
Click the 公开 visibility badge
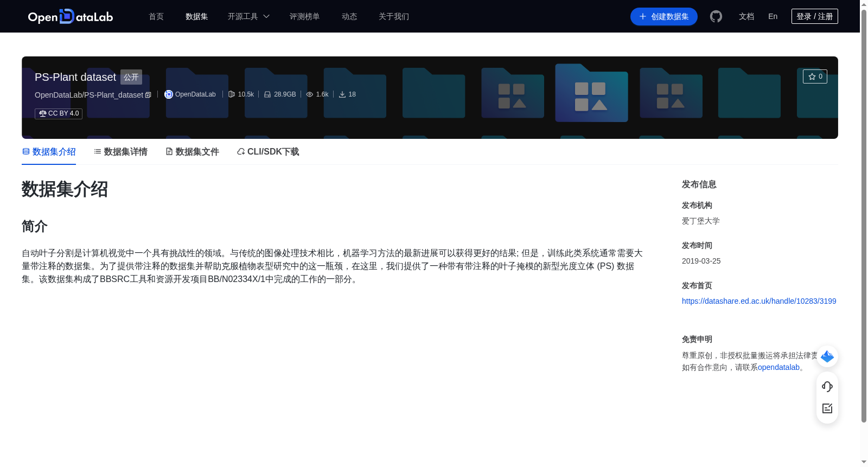click(x=131, y=77)
